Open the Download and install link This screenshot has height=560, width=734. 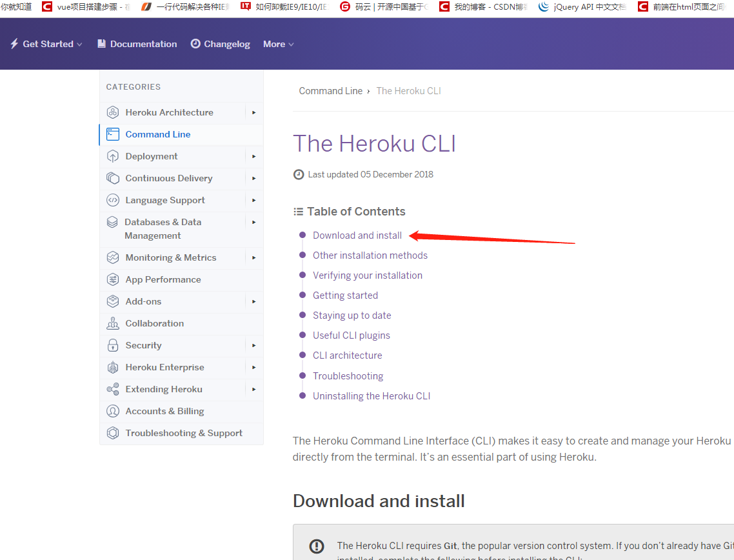(x=357, y=235)
